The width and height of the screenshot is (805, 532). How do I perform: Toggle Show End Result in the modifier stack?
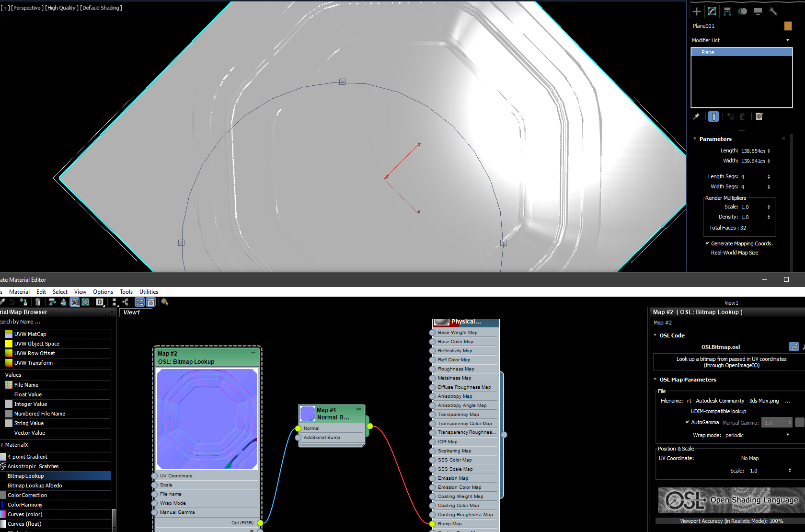coord(713,116)
